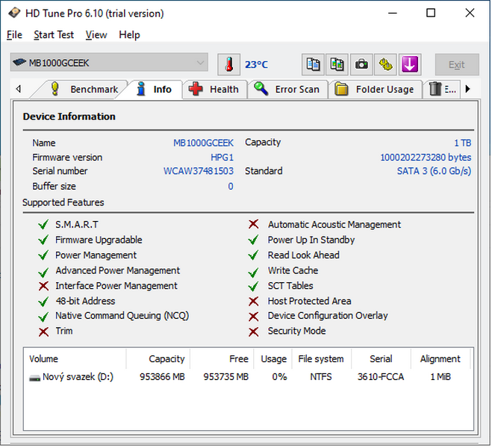Open the Help menu
This screenshot has width=492, height=448.
(129, 35)
